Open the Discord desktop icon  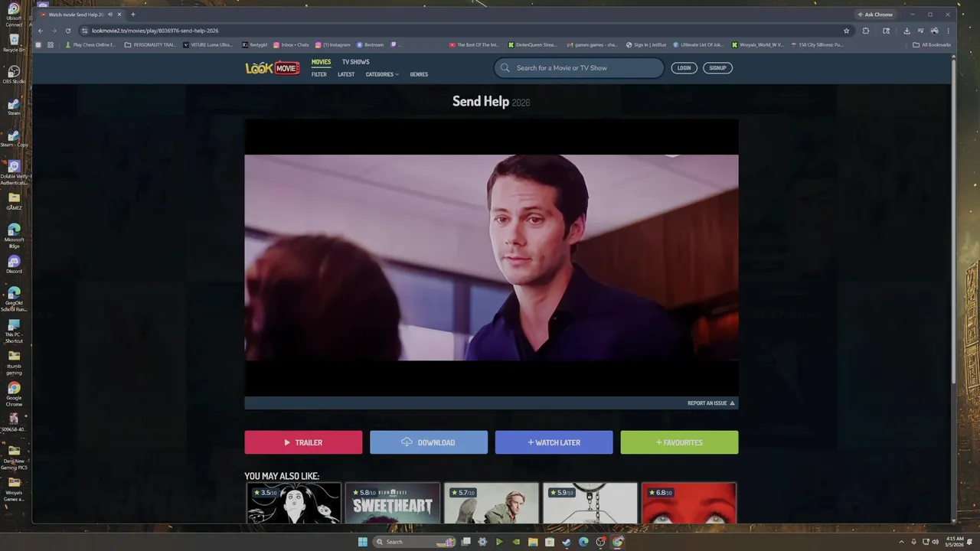click(14, 265)
